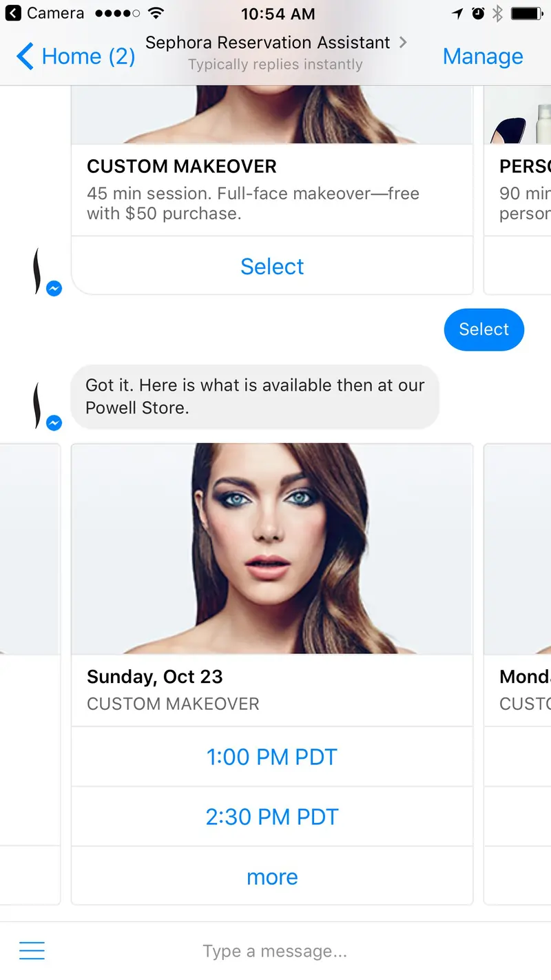Click Select under the CUSTOM MAKEOVER card
The image size is (551, 980).
point(271,266)
